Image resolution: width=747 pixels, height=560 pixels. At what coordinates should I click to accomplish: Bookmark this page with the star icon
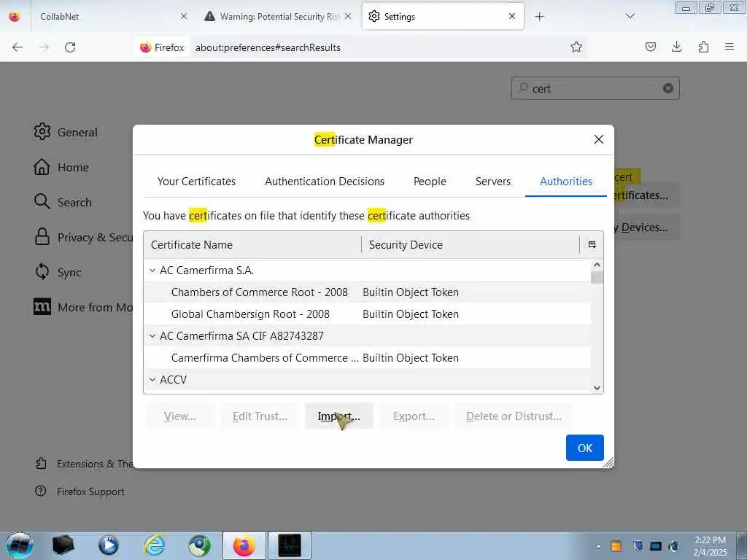(576, 47)
